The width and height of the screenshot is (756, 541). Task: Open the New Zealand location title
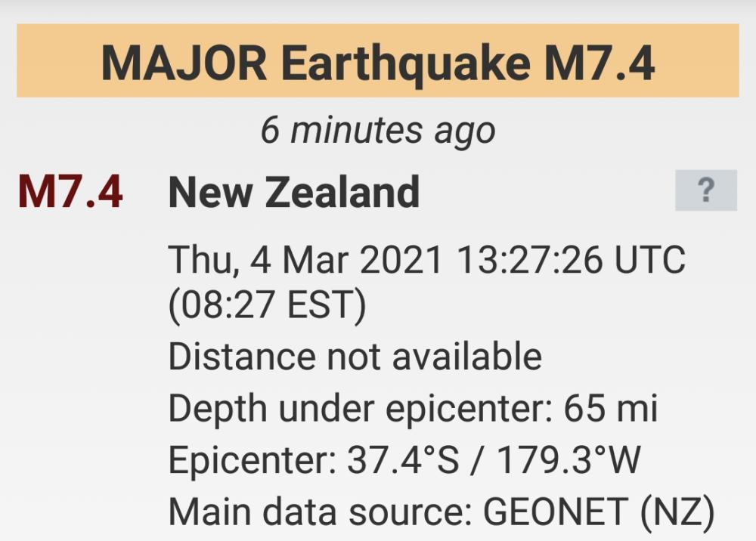tap(293, 192)
